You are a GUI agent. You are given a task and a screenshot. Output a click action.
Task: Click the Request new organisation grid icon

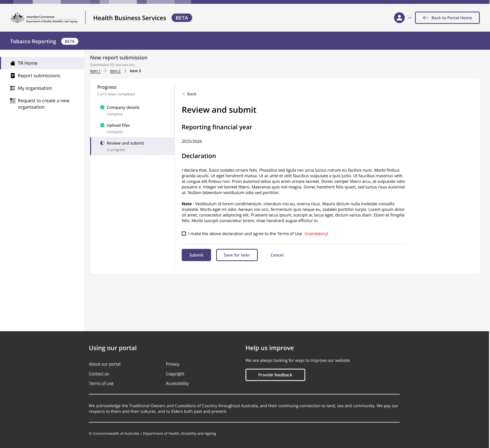click(13, 101)
